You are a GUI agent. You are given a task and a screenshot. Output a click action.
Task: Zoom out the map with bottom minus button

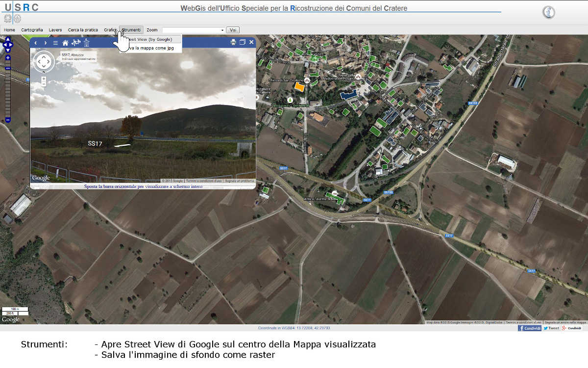8,120
